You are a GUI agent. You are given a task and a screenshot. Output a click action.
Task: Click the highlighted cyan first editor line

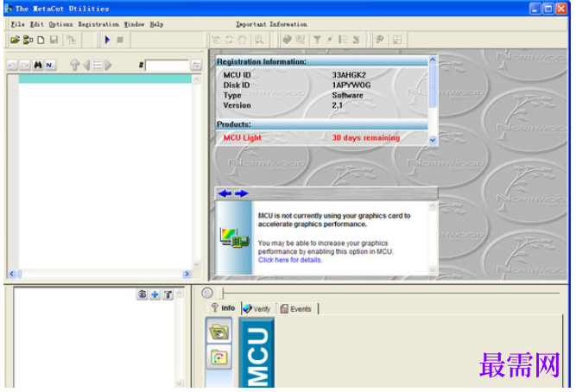point(105,79)
